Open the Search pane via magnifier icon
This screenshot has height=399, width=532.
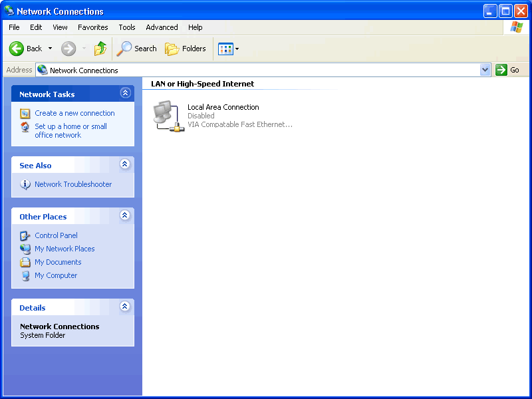(124, 49)
